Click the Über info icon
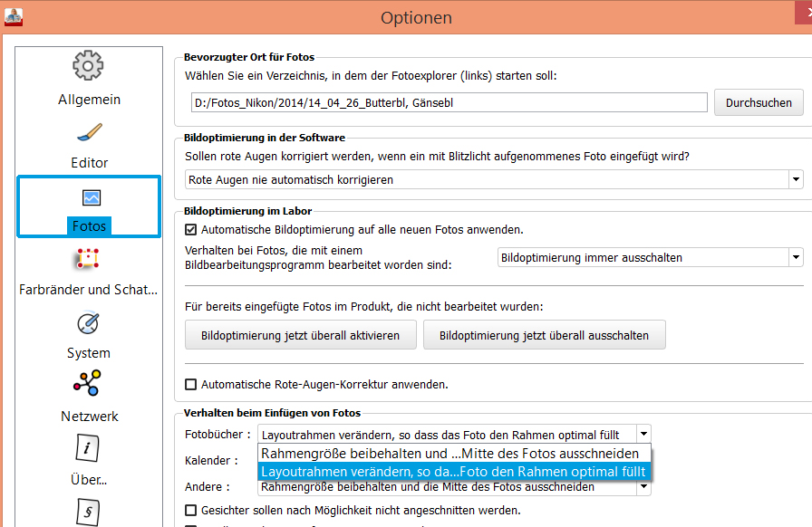Screen dimensions: 812x527 point(89,448)
